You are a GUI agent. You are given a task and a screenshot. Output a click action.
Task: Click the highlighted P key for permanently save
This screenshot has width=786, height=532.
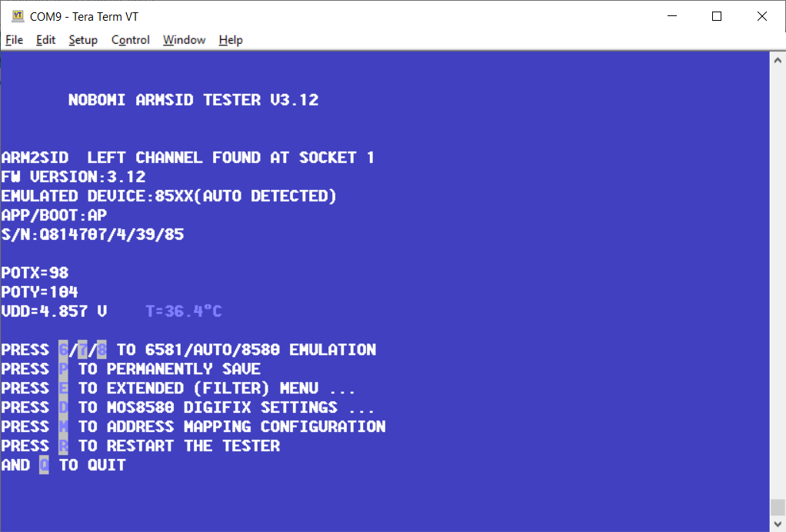click(x=63, y=369)
